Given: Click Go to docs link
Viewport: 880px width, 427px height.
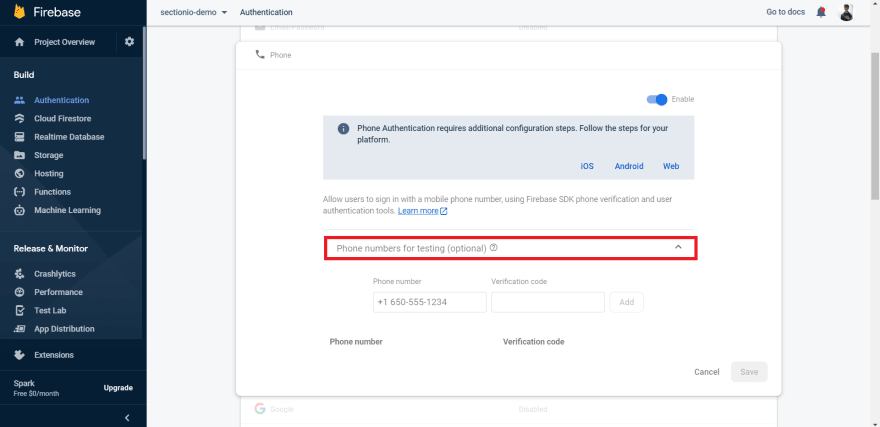Looking at the screenshot, I should [x=786, y=12].
